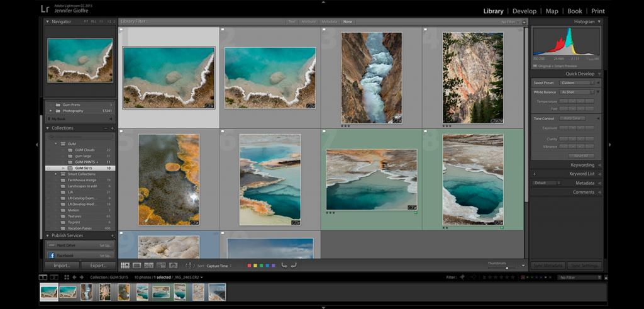Rotate photo clockwise with toolbar arrow
The height and width of the screenshot is (309, 644).
click(x=294, y=266)
